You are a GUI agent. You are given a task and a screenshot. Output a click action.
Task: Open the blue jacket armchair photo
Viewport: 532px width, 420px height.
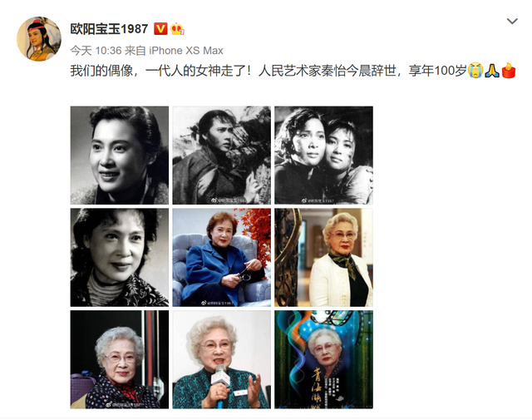[222, 257]
